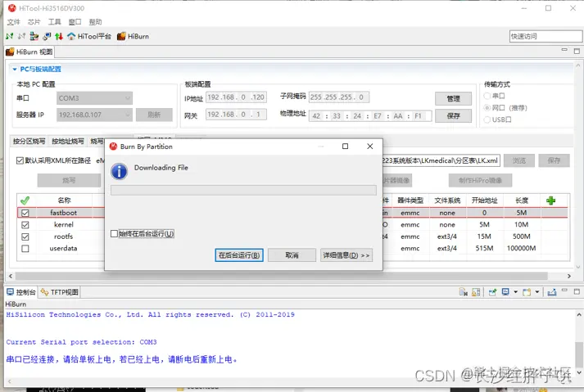Minimize the HiBurn view panel
Screen dimensions: 584x392
[564, 50]
